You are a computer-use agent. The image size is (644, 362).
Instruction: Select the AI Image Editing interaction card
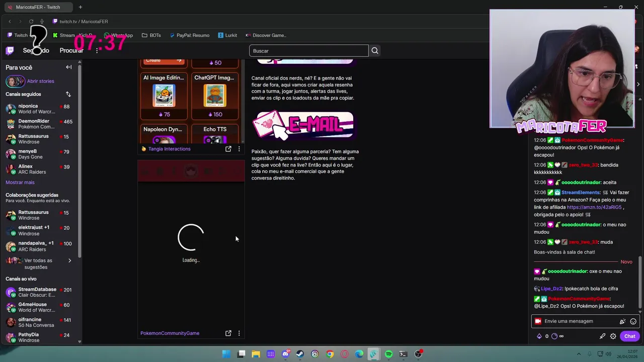(164, 96)
